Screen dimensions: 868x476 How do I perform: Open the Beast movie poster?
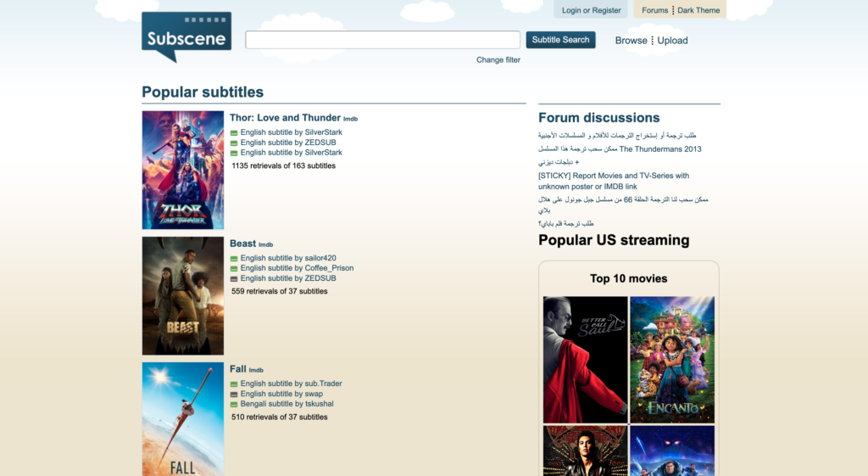pos(182,295)
